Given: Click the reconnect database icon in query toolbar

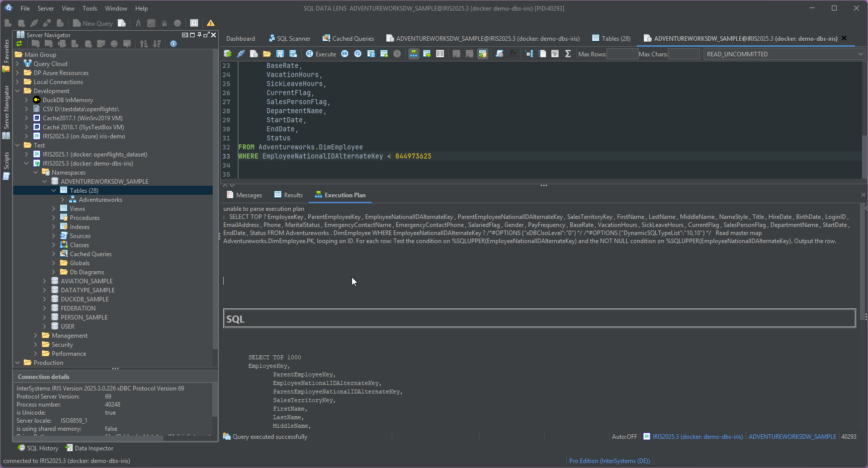Looking at the screenshot, I should (x=228, y=54).
